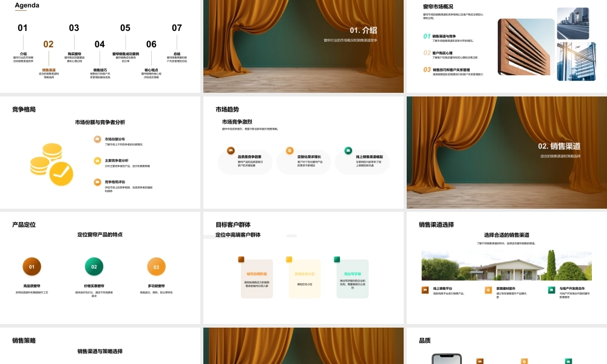Click the 定制化需求增长 label
The height and width of the screenshot is (364, 607).
coord(309,157)
